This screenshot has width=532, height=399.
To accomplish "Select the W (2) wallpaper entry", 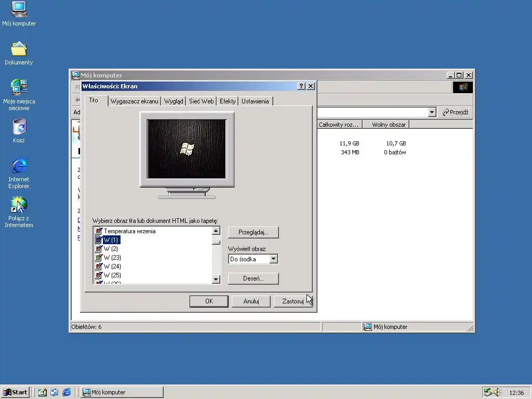I will [111, 249].
